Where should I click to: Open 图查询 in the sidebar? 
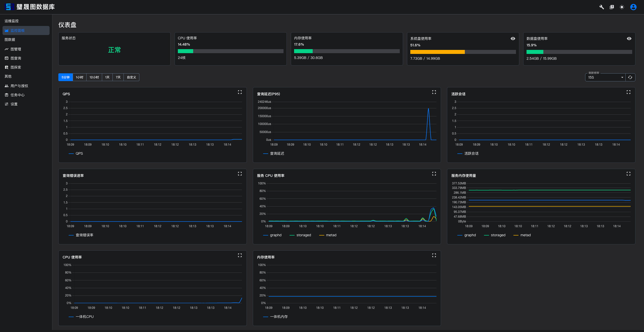pyautogui.click(x=26, y=58)
